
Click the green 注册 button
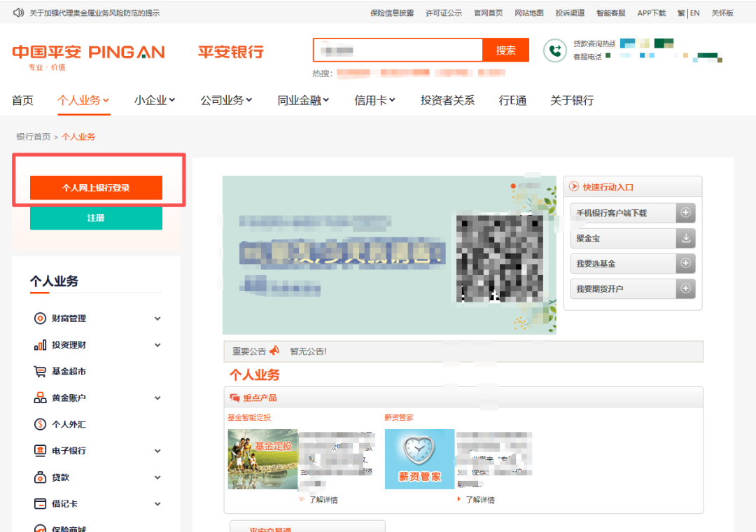96,218
